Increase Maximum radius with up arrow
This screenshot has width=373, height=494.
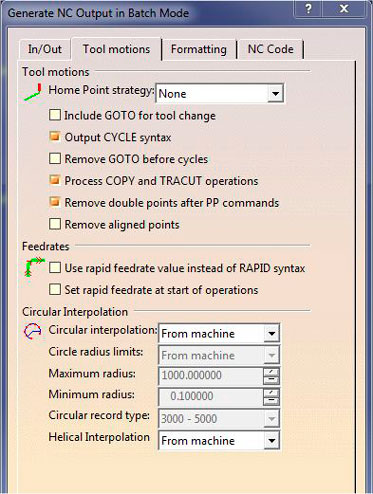271,372
